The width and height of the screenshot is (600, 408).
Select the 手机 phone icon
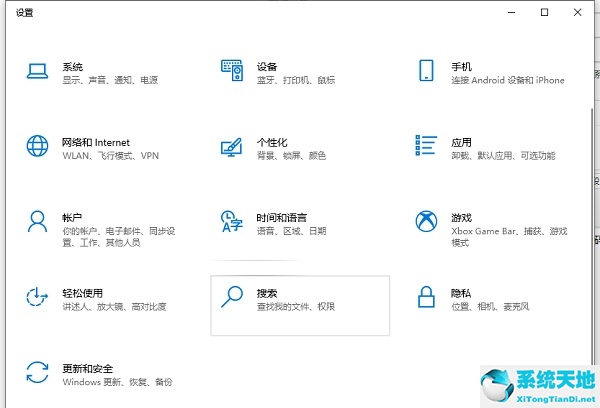[426, 70]
